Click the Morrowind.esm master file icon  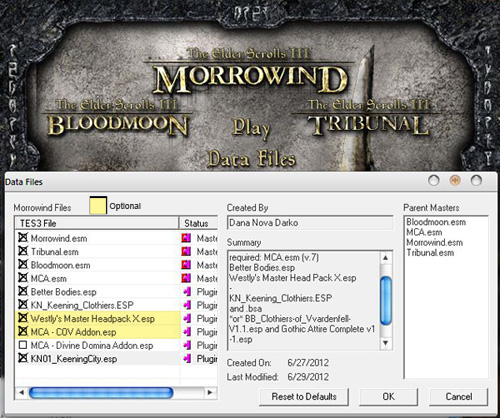click(186, 238)
